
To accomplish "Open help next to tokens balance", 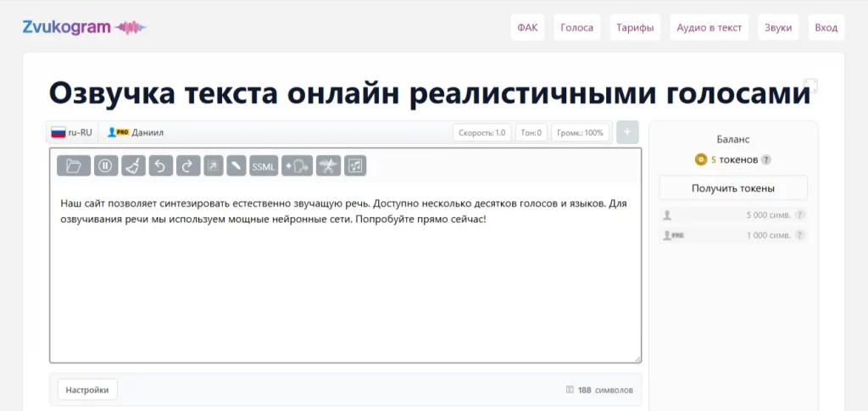I will (x=765, y=160).
